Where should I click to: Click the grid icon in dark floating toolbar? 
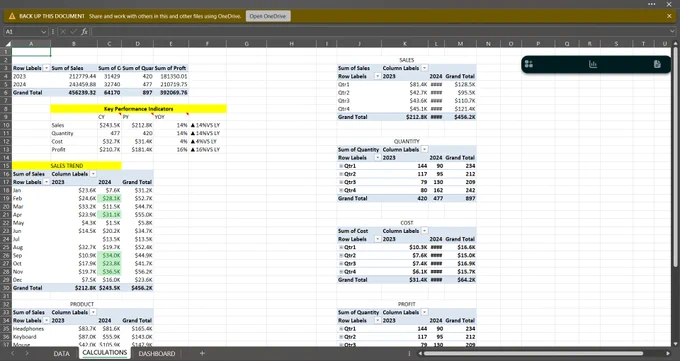(529, 64)
